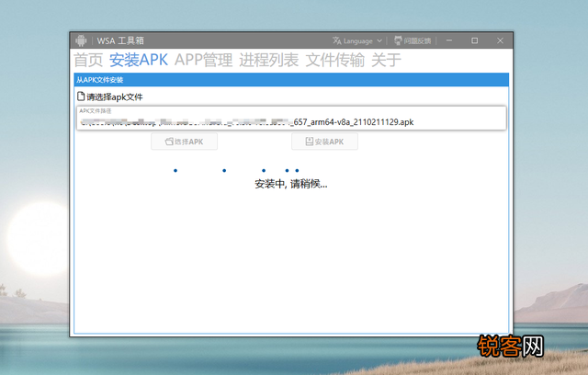The height and width of the screenshot is (375, 588).
Task: Click the 安装APK install button
Action: (324, 142)
